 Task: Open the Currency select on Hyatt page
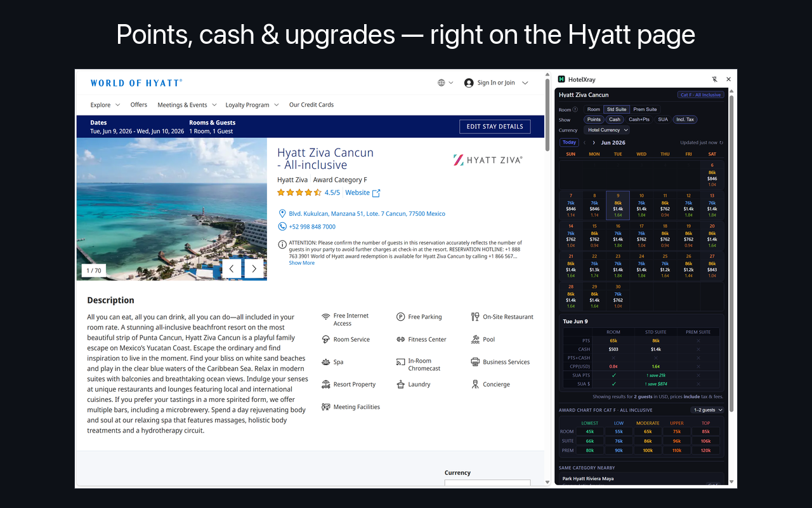pos(487,484)
